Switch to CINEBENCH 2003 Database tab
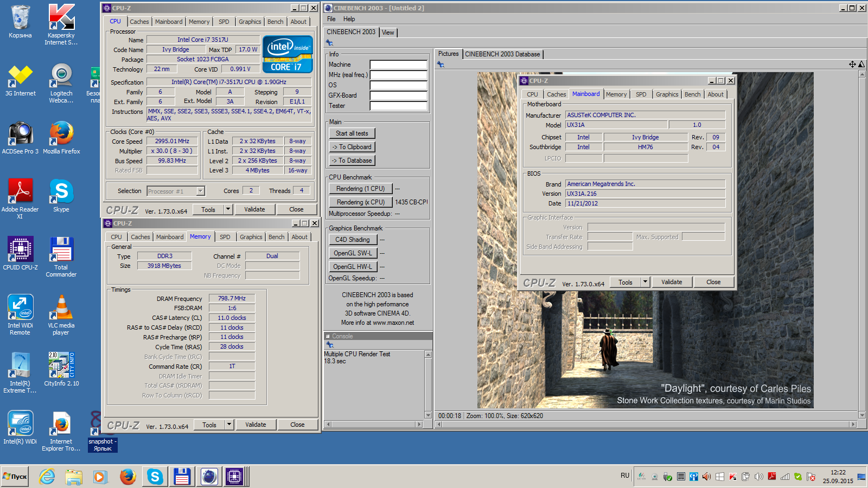Screen dimensions: 868x488 502,54
